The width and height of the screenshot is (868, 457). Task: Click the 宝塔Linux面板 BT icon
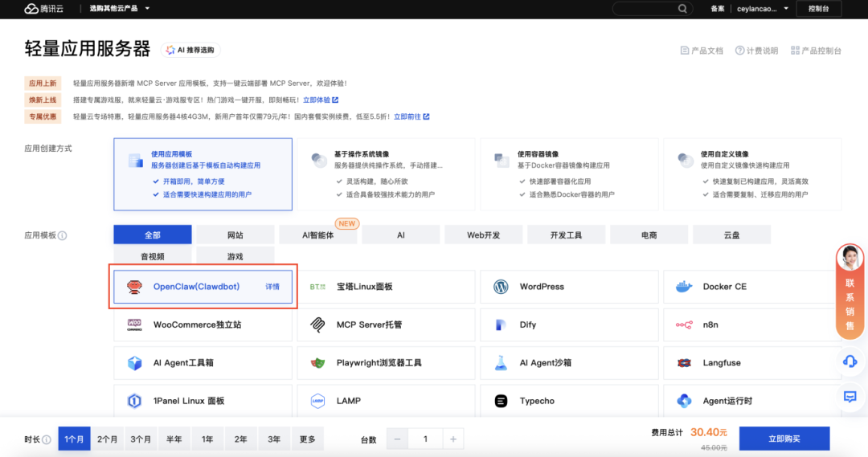(x=317, y=287)
